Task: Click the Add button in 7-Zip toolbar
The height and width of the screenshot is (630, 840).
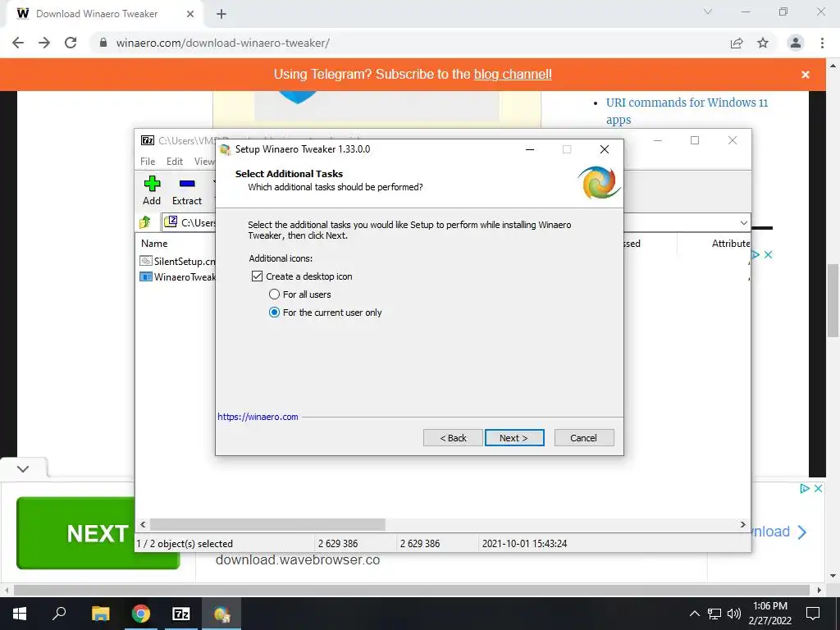Action: tap(152, 190)
